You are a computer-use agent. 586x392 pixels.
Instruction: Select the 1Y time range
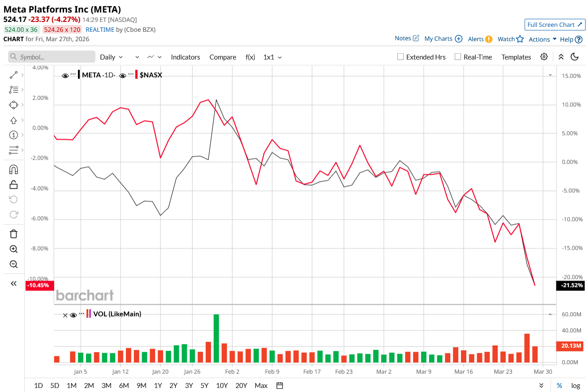tap(158, 386)
